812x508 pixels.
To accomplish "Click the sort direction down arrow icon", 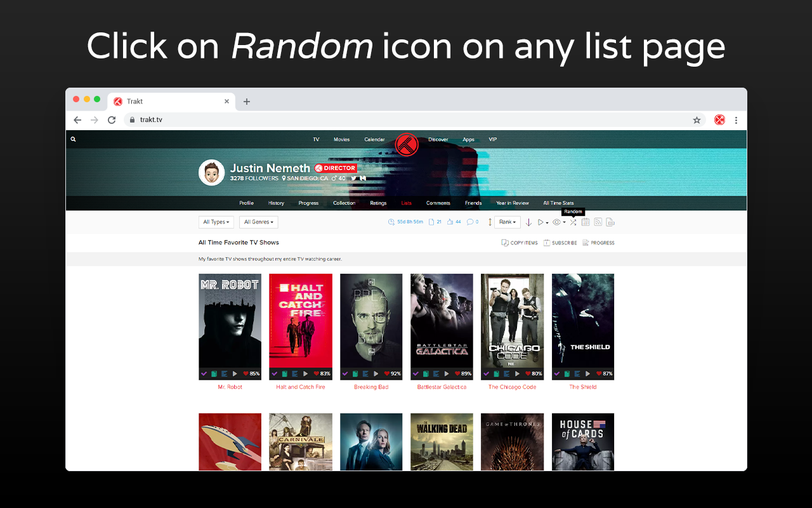I will (528, 222).
